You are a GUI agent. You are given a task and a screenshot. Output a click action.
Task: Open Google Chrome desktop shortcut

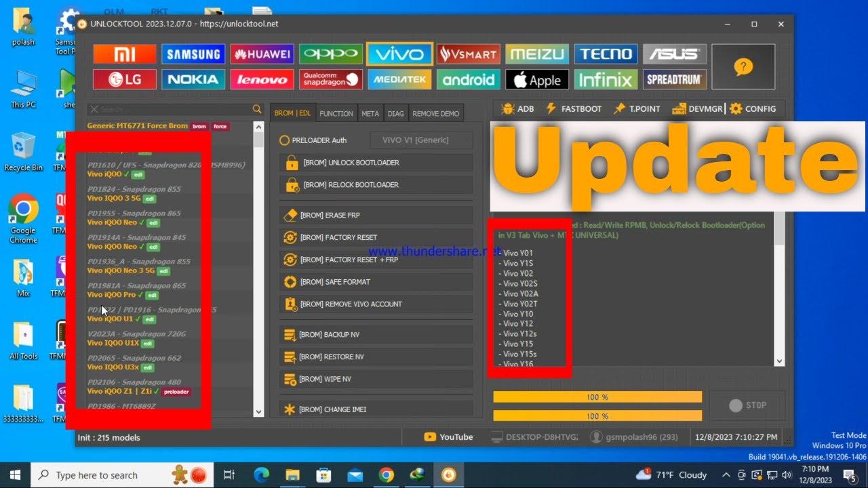(23, 218)
